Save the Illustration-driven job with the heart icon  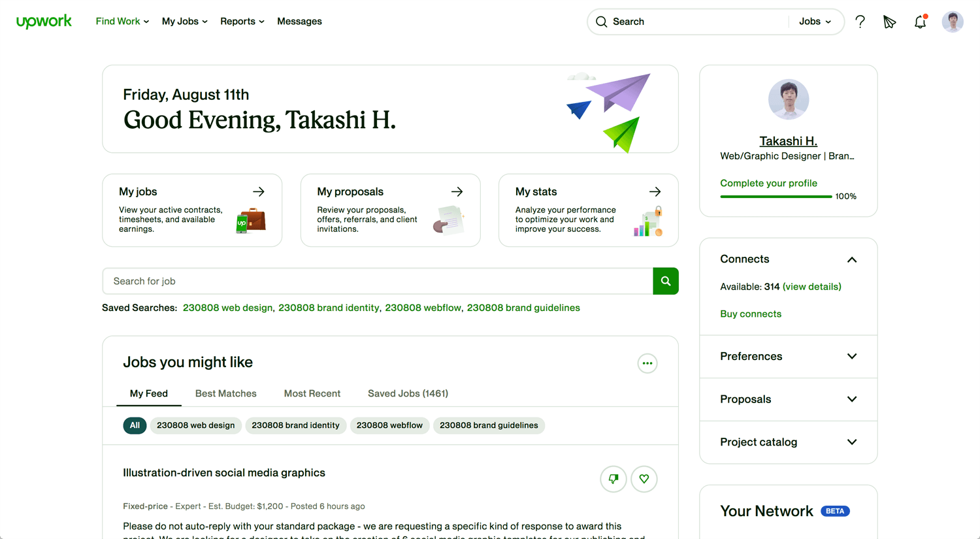click(644, 479)
